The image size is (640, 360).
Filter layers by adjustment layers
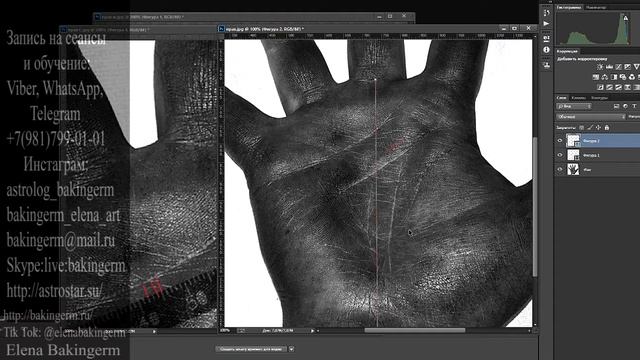pos(625,106)
